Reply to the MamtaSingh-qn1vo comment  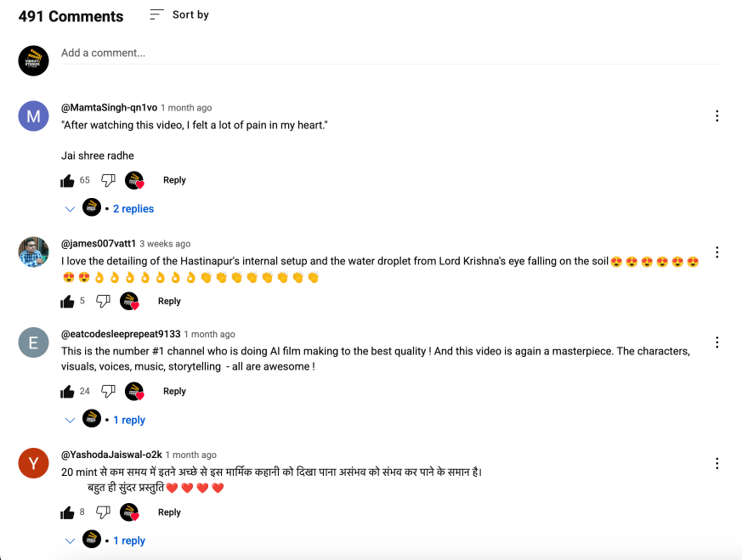point(174,180)
